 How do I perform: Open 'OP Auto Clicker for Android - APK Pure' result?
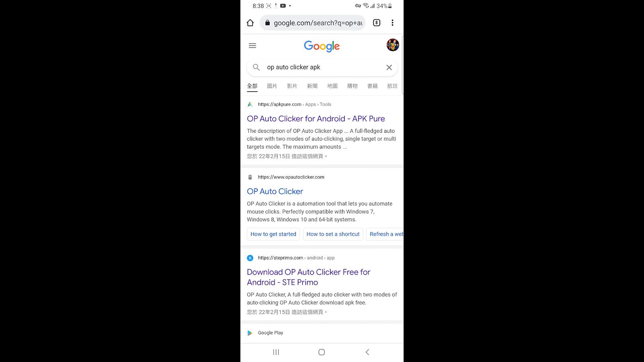[x=316, y=119]
